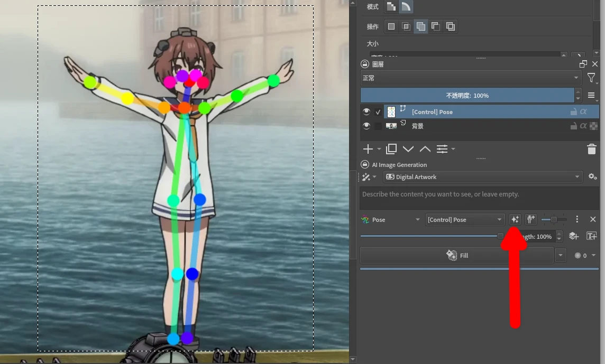Uncheck the [Control] Pose layer checkbox

click(378, 112)
